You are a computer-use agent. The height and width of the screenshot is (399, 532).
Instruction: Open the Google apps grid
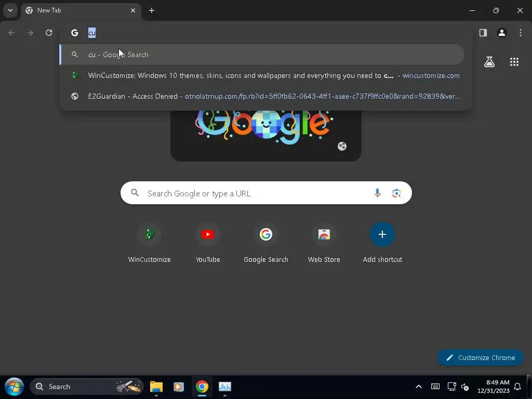pyautogui.click(x=514, y=62)
